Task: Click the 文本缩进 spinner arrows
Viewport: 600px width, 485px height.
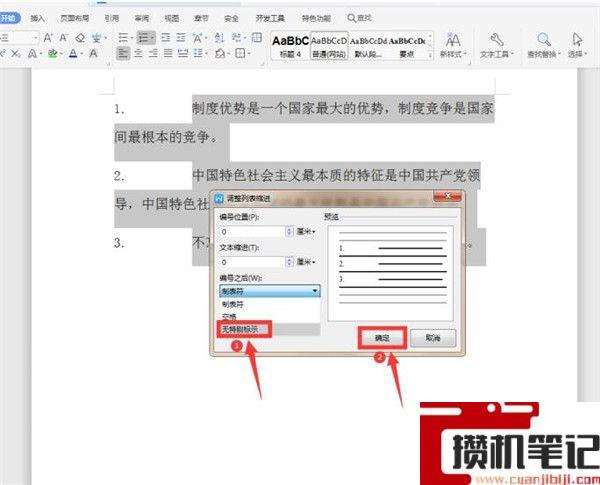Action: (x=290, y=262)
